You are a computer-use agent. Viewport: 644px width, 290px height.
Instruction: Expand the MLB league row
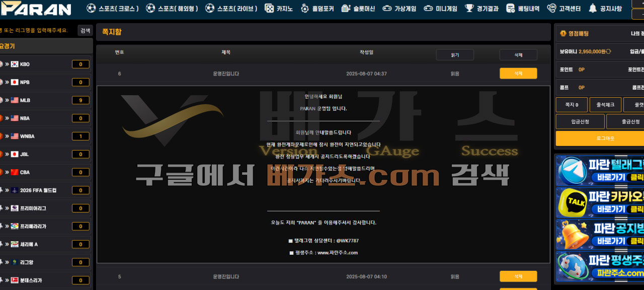45,100
